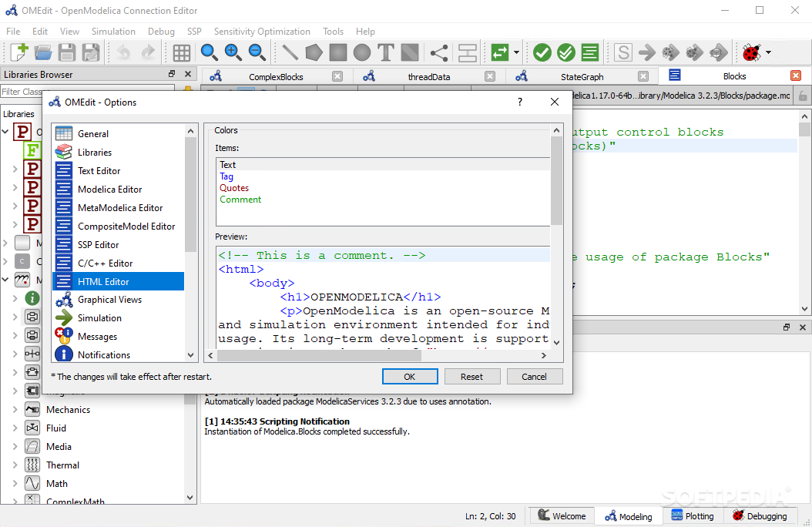Open dropdown arrow next to ladybug icon
812x527 pixels.
(x=769, y=52)
